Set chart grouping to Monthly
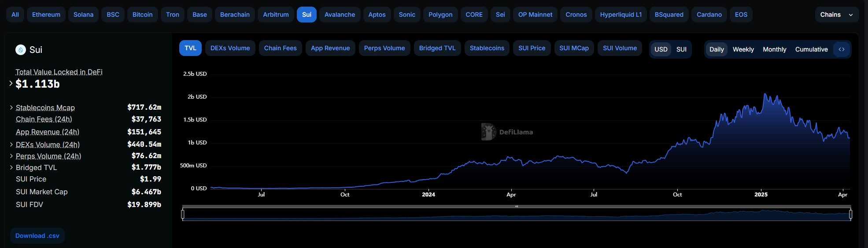 [x=774, y=49]
